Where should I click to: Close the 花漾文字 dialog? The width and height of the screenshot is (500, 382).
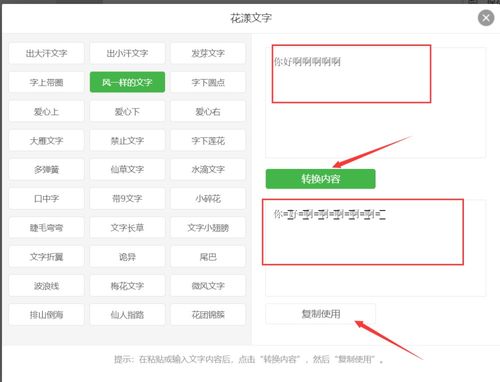[x=486, y=18]
